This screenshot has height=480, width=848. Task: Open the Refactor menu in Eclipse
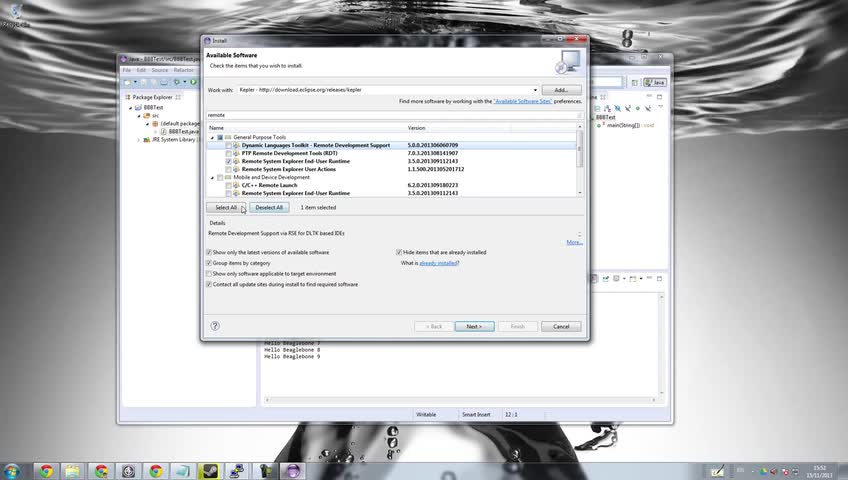point(184,70)
